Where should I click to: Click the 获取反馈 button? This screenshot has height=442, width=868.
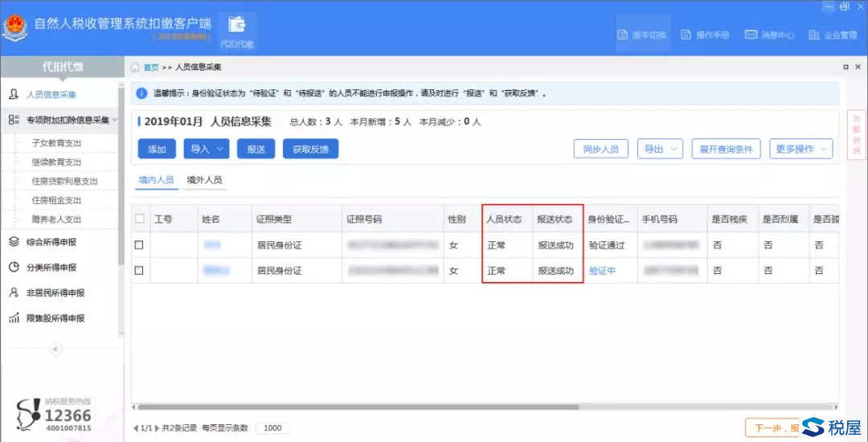pyautogui.click(x=310, y=149)
